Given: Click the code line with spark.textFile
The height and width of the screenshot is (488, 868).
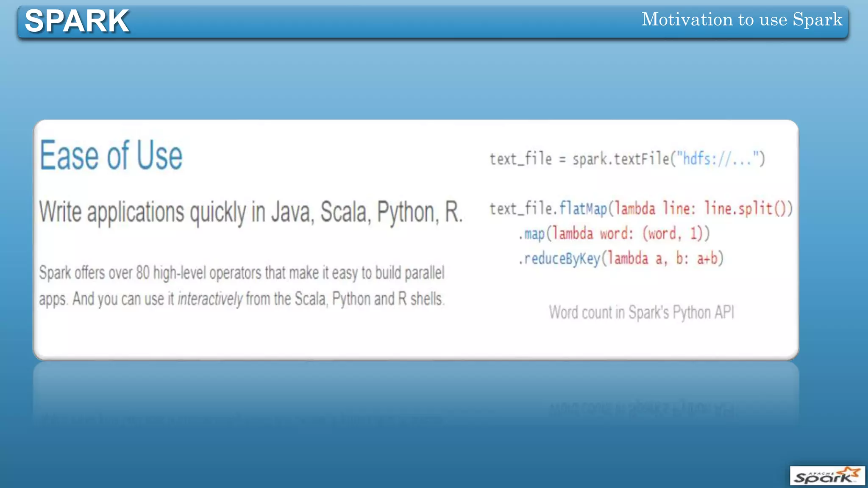Looking at the screenshot, I should [x=627, y=159].
